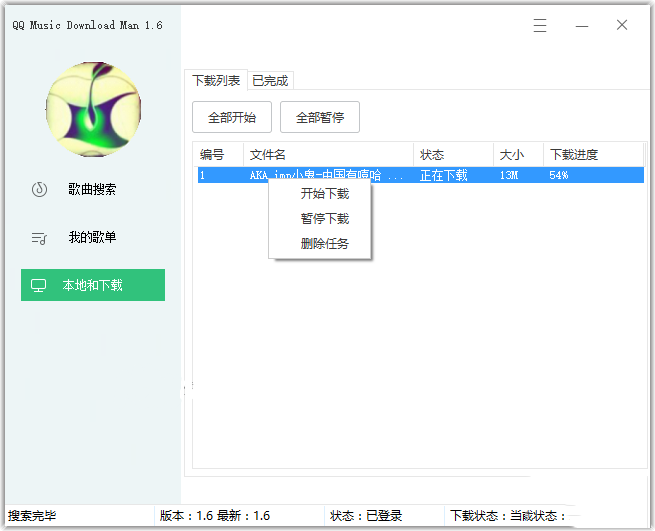Click the 搜索完毕 status bar text
The height and width of the screenshot is (531, 655).
[x=32, y=516]
